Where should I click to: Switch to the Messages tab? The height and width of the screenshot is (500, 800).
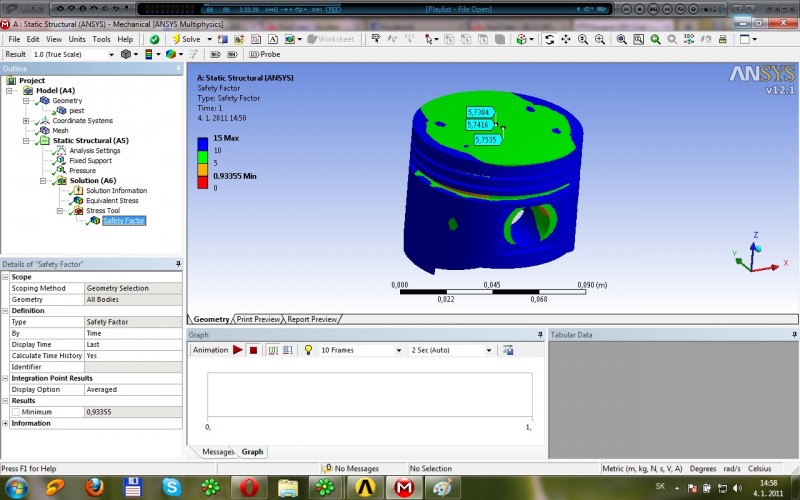point(217,452)
